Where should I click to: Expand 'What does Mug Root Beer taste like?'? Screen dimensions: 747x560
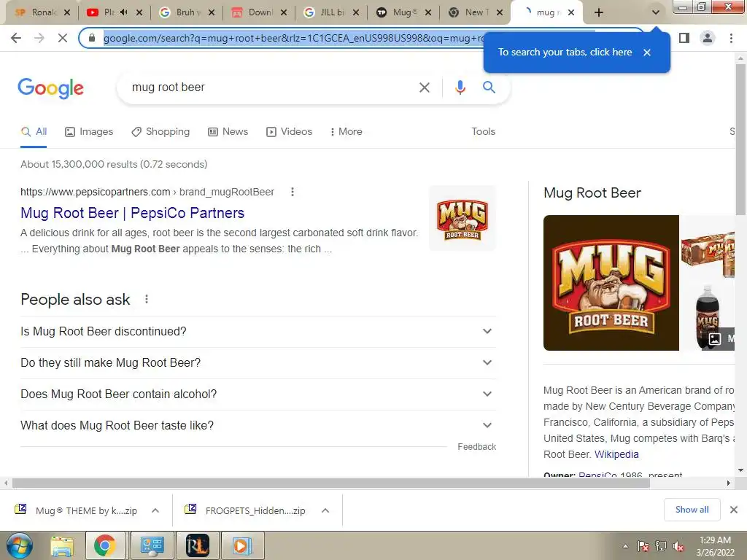tap(258, 426)
